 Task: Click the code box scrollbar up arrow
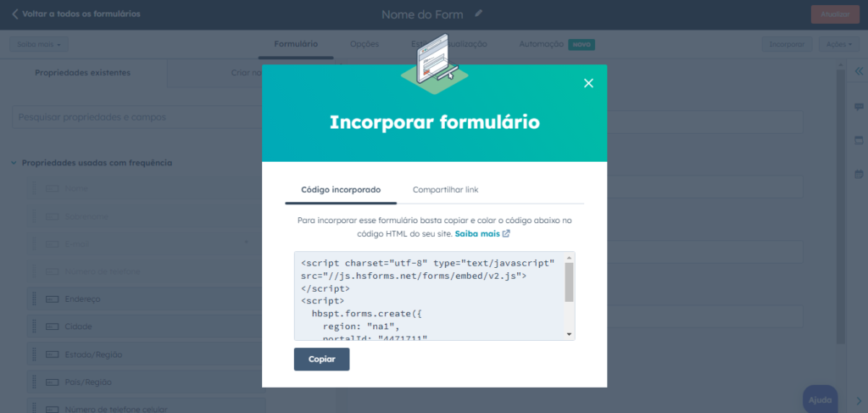point(569,258)
